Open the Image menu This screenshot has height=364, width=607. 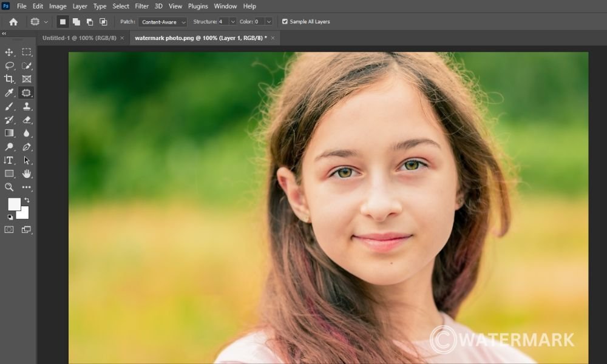pos(58,6)
